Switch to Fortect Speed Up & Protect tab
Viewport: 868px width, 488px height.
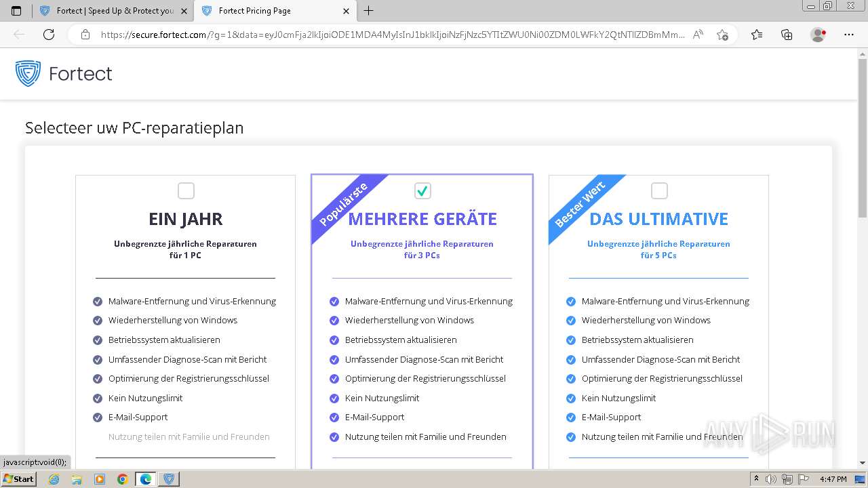pos(113,11)
